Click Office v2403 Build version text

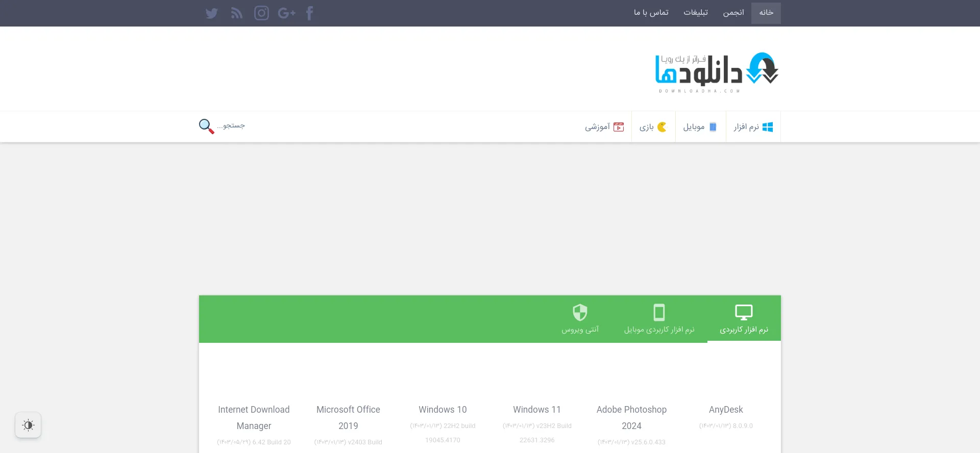[x=348, y=442]
